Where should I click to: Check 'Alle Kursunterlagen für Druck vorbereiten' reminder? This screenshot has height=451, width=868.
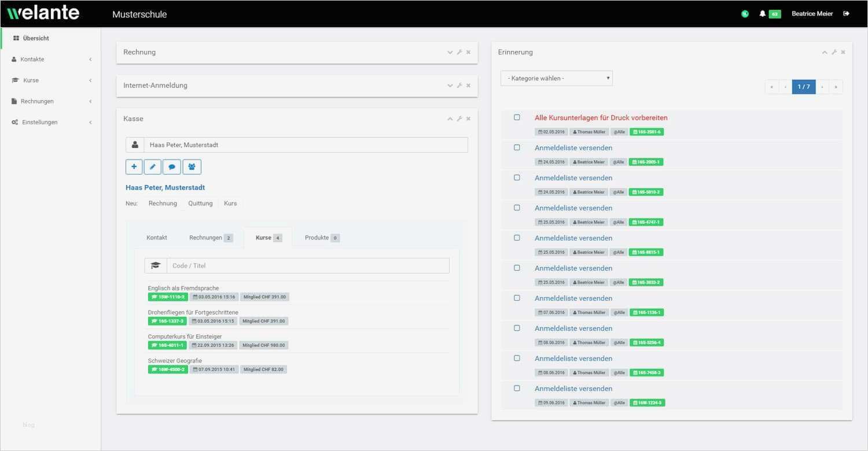(517, 117)
